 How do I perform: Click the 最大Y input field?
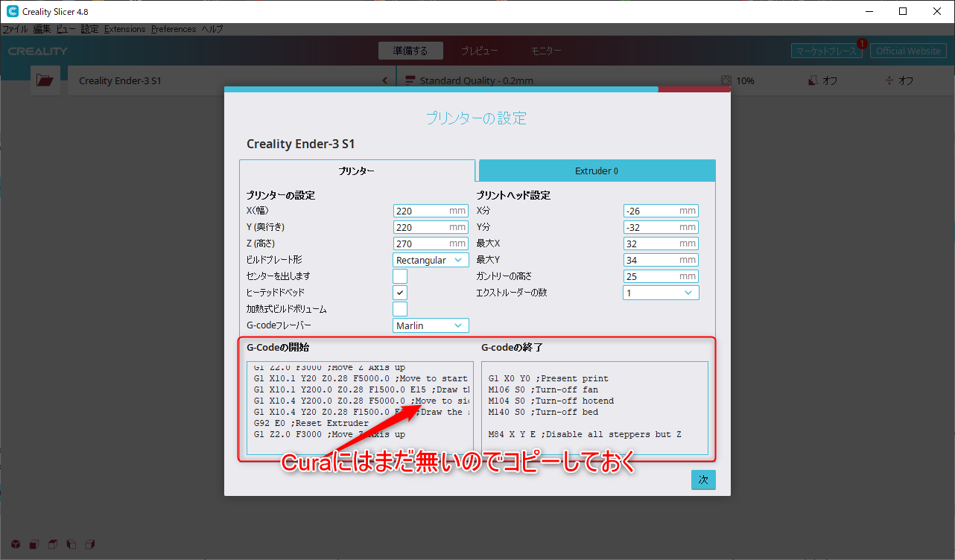coord(661,260)
